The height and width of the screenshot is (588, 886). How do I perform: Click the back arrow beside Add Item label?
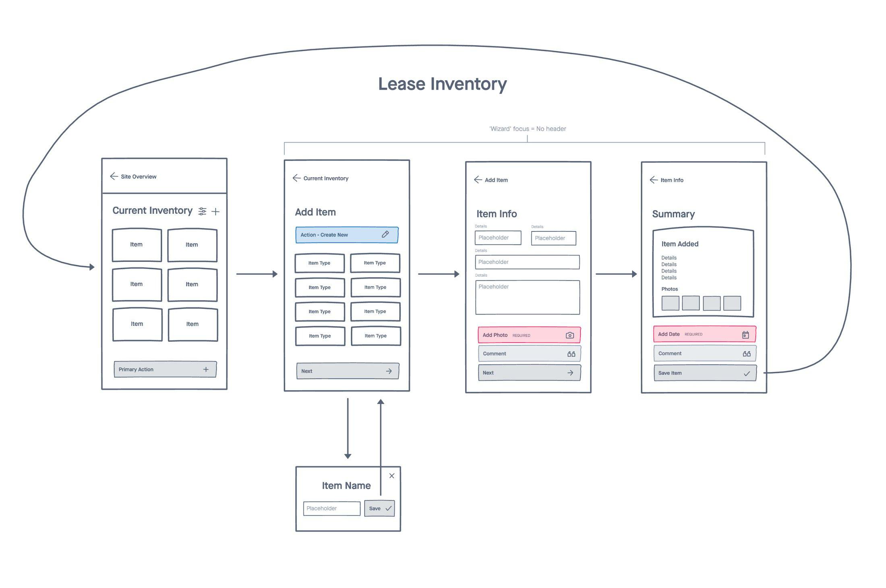pos(478,180)
